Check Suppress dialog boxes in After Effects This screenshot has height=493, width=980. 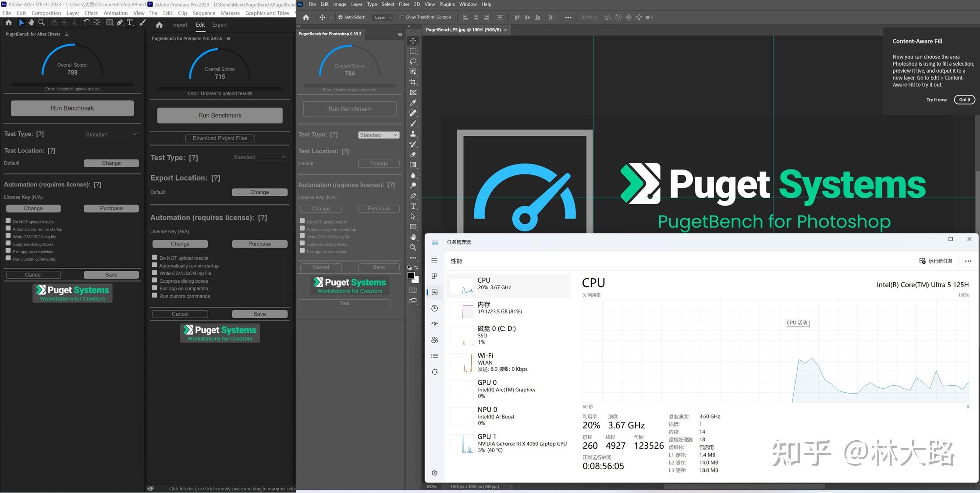click(8, 243)
